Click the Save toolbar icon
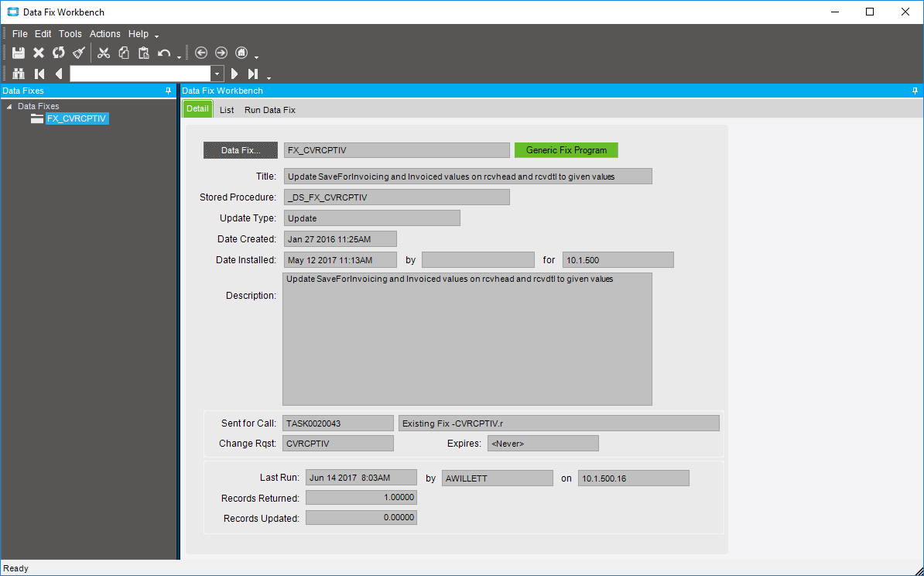 [19, 53]
